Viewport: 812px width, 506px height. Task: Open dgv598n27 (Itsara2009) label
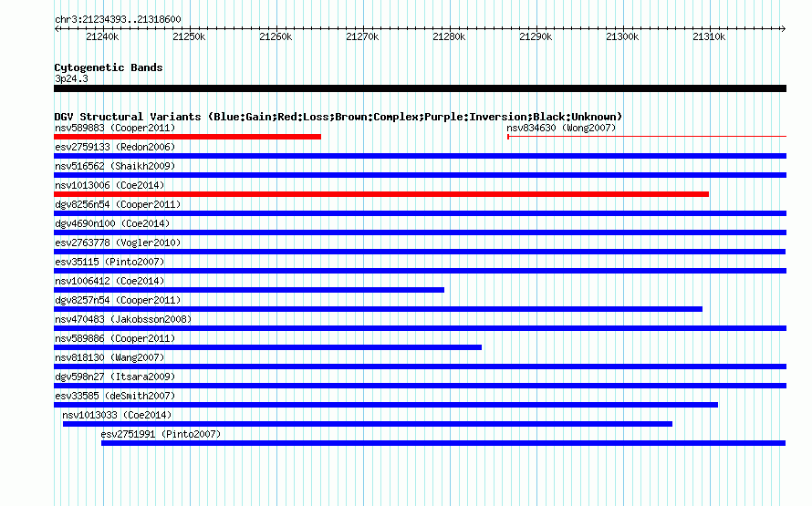click(x=115, y=377)
